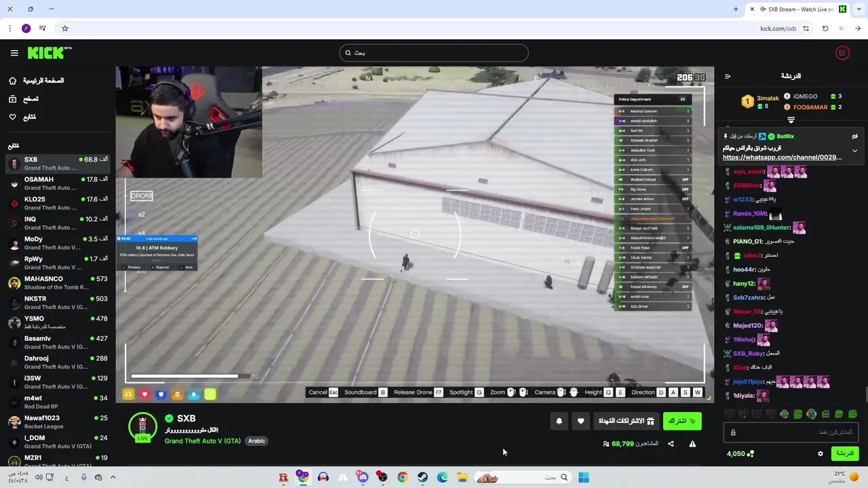Unpin the pinned message icon
Screen dimensions: 868x488
click(x=854, y=136)
